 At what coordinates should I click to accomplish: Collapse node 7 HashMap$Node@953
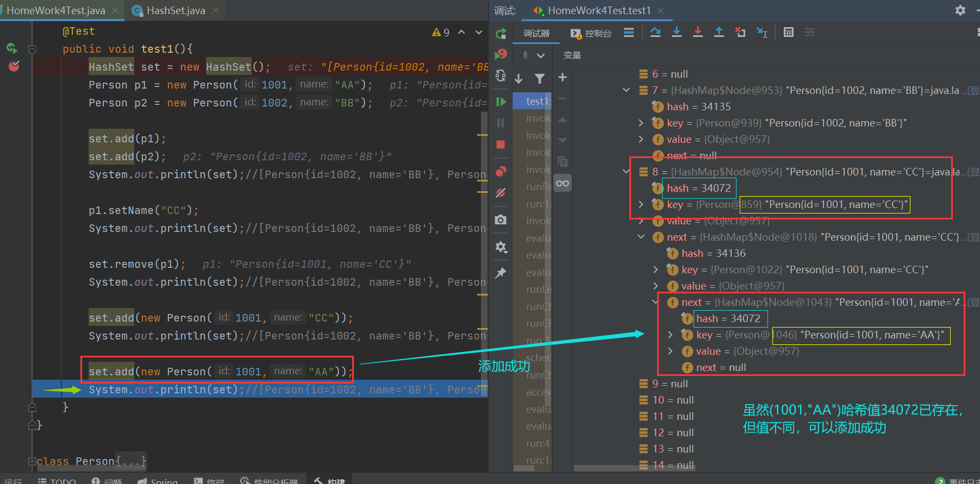point(626,90)
